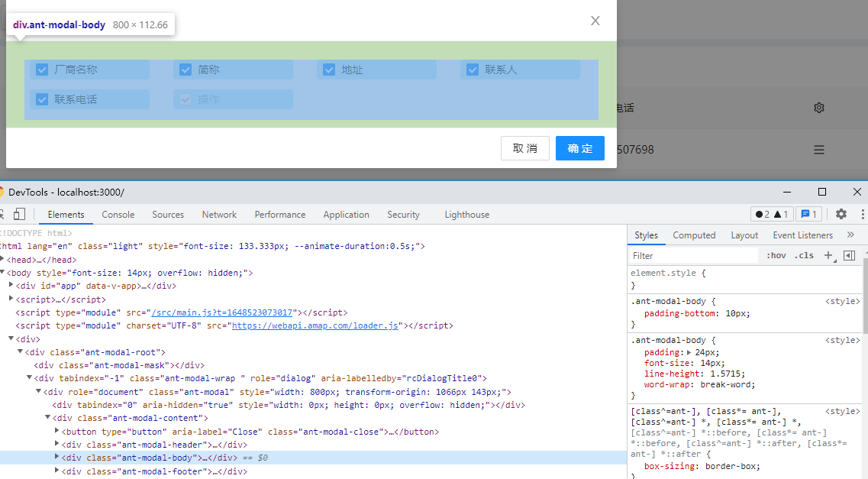Click the new style rule plus icon
This screenshot has width=868, height=479.
coord(828,255)
